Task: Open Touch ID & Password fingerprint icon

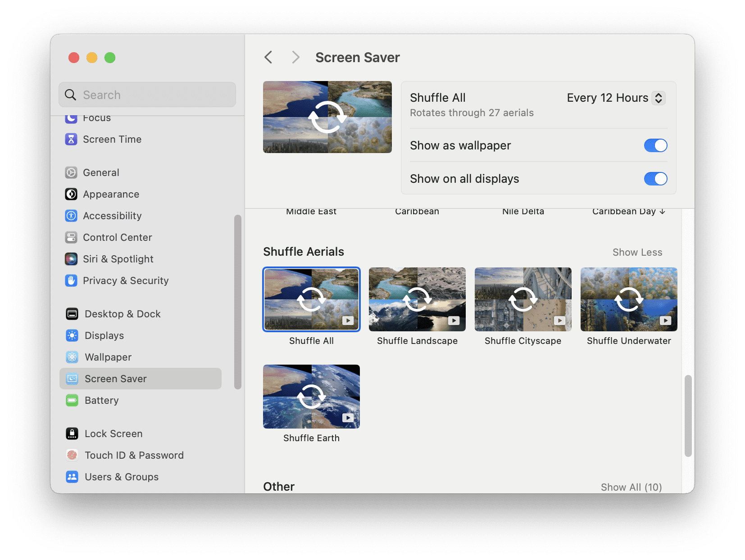Action: [x=72, y=455]
